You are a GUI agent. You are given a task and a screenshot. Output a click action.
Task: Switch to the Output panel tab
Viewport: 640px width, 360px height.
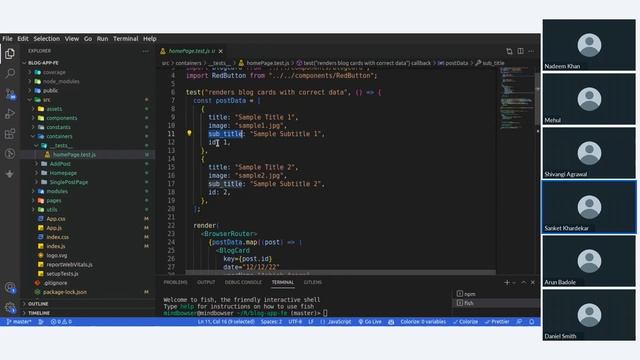coord(206,282)
